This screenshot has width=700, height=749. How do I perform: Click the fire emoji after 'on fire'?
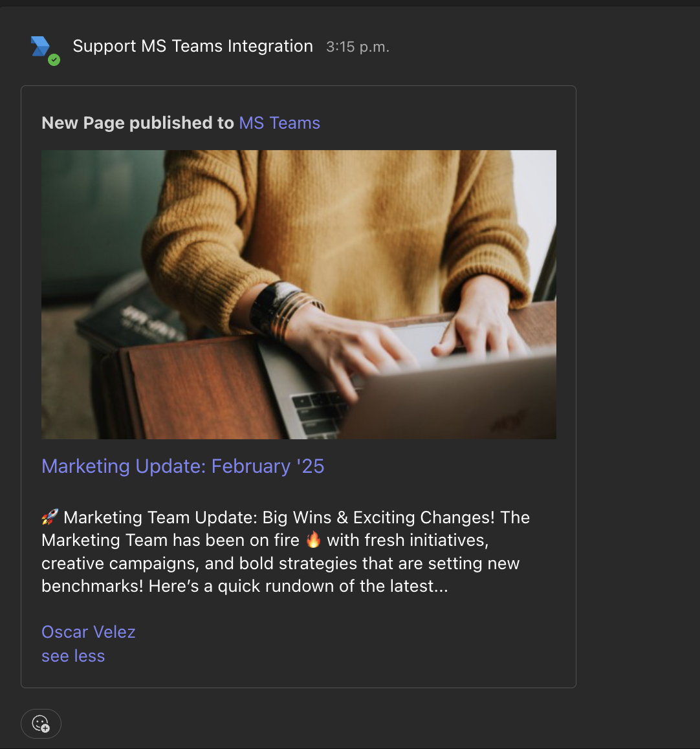click(x=314, y=539)
